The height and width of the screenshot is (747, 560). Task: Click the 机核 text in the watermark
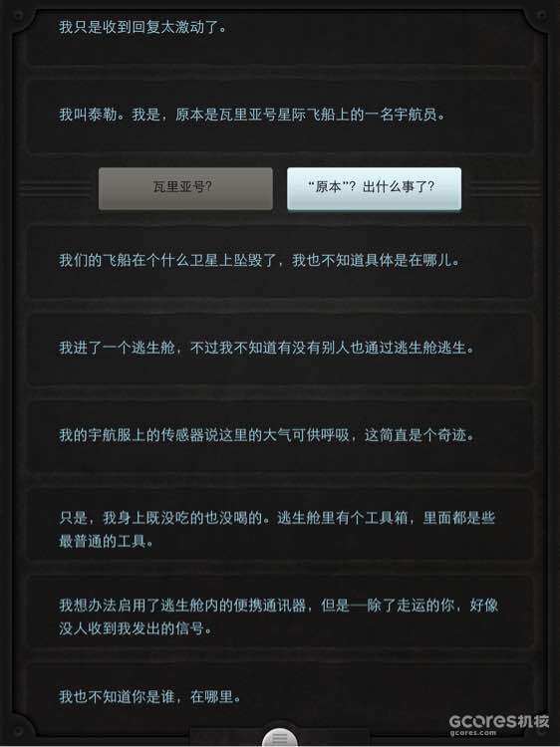pyautogui.click(x=534, y=721)
